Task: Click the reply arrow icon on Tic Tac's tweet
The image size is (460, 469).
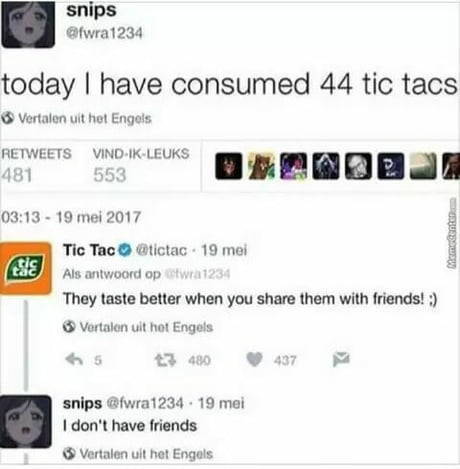Action: click(74, 360)
